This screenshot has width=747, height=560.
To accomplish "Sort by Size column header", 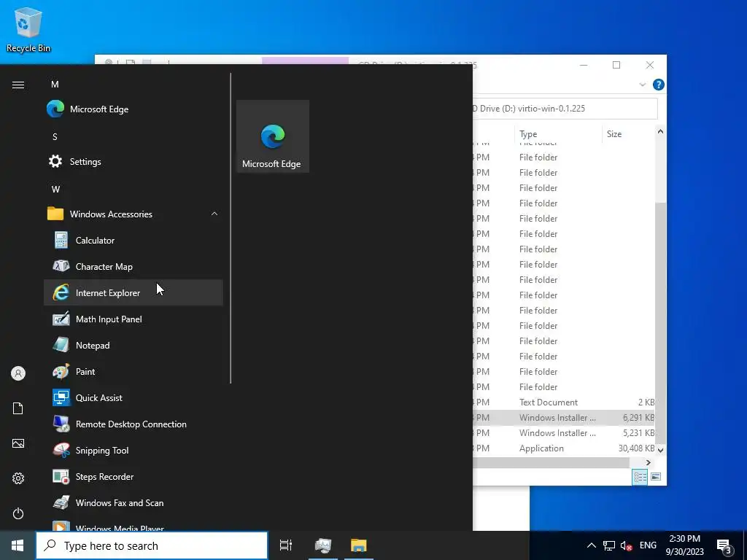I will 628,134.
